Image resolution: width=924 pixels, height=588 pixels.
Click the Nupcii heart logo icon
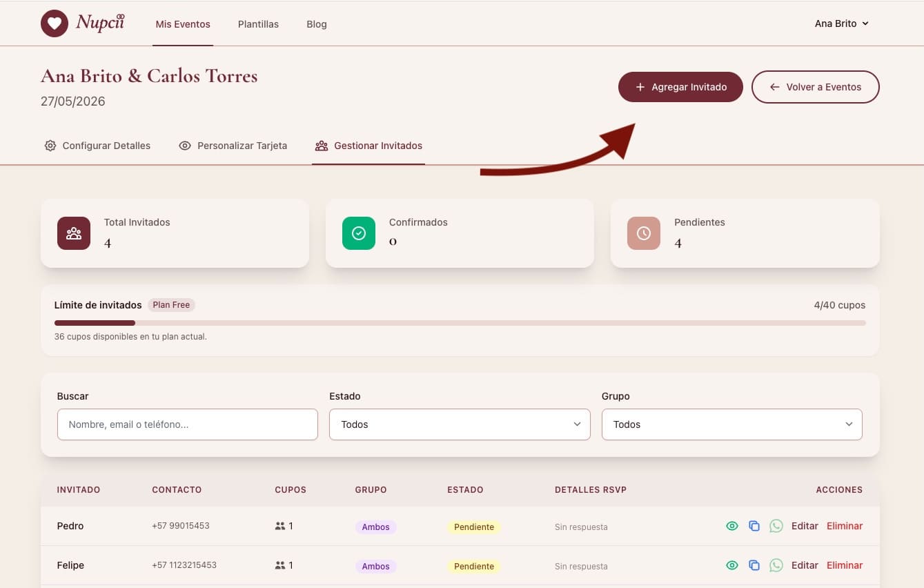point(55,23)
